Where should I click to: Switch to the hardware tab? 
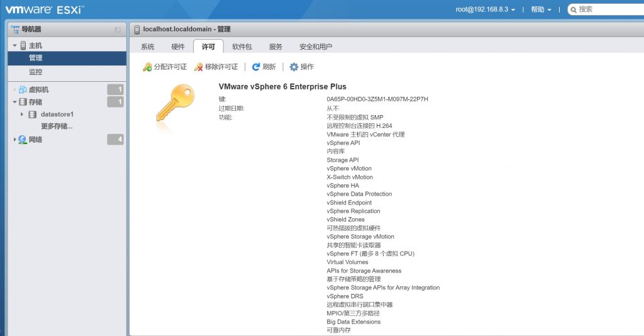tap(178, 47)
